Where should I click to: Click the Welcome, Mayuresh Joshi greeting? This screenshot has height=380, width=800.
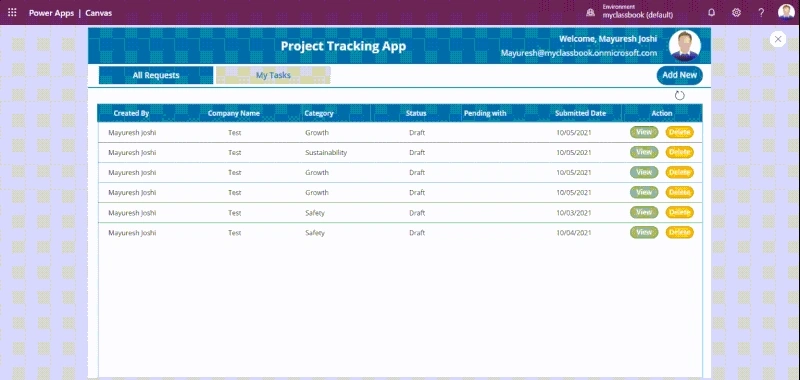click(x=608, y=39)
